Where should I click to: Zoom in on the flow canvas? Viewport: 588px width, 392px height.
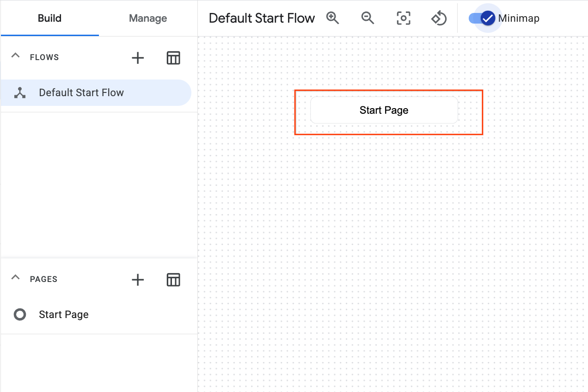pyautogui.click(x=333, y=18)
